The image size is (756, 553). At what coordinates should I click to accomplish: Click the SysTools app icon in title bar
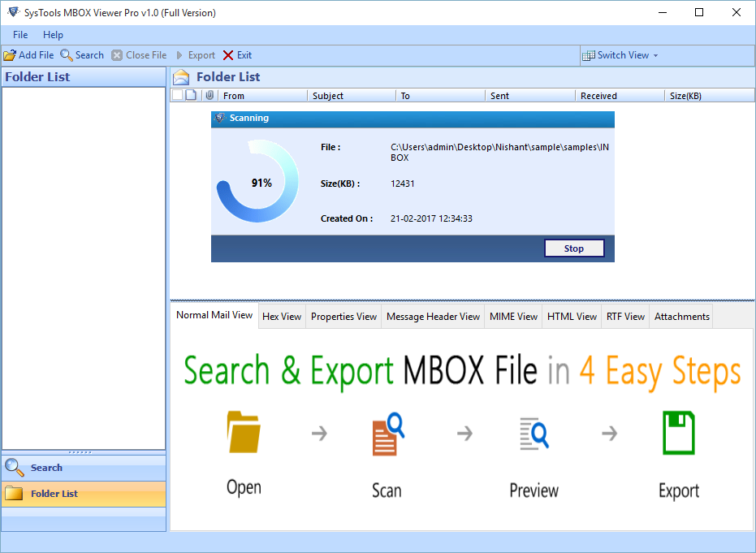14,12
